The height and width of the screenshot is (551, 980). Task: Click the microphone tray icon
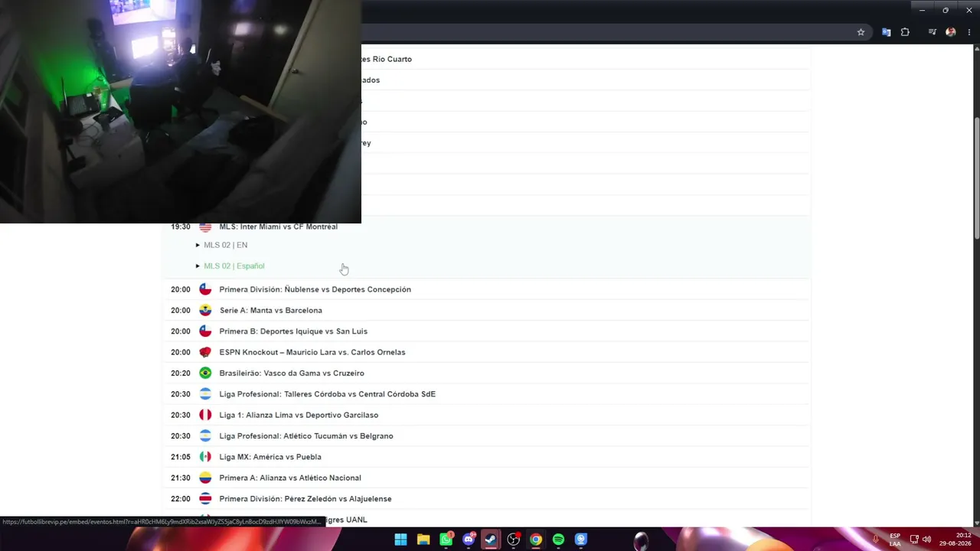[876, 540]
